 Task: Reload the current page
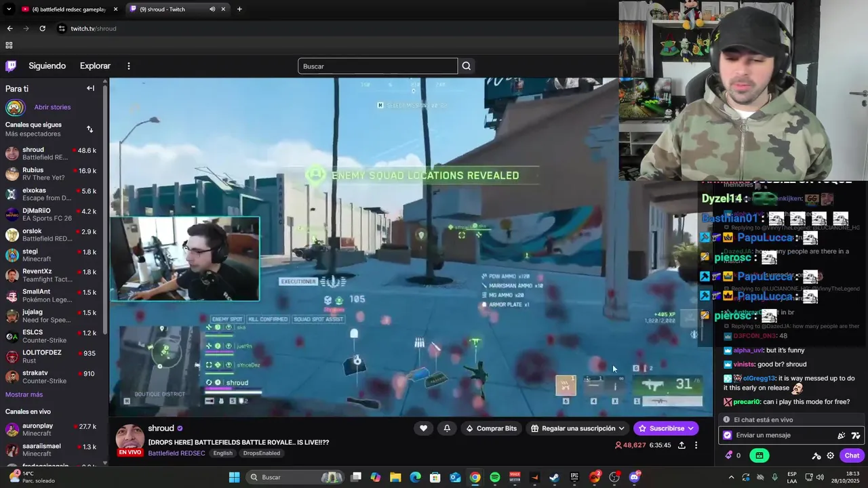[x=42, y=28]
